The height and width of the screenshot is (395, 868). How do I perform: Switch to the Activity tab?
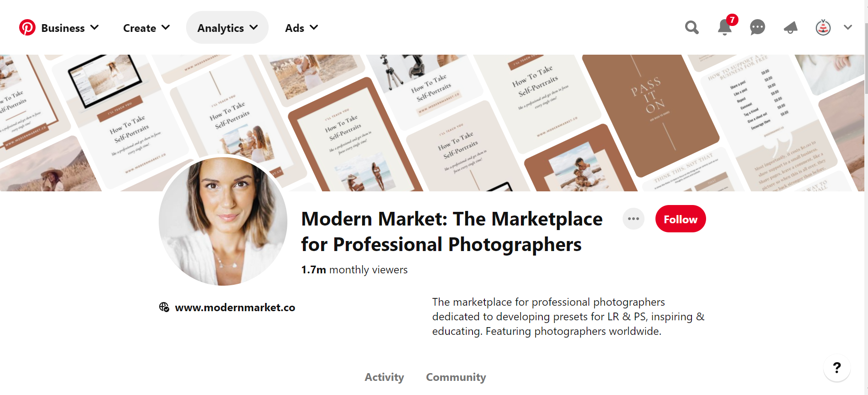pyautogui.click(x=384, y=377)
